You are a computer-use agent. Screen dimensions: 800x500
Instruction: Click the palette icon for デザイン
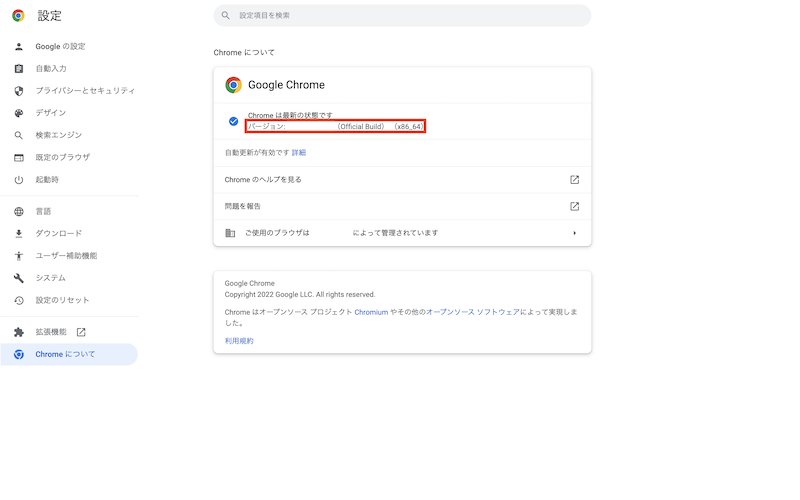(19, 113)
